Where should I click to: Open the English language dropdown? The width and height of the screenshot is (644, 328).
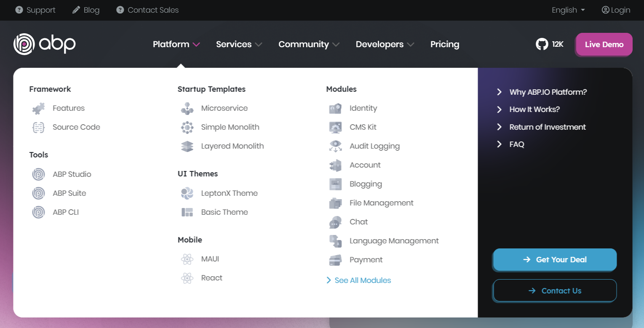pos(568,10)
